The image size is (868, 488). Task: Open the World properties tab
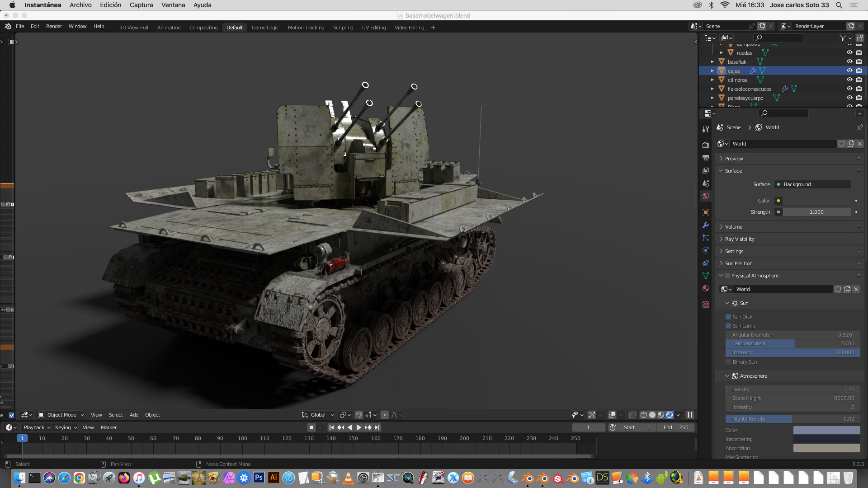[706, 196]
